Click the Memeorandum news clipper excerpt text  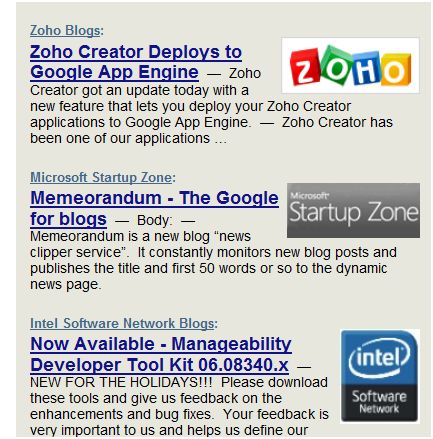coord(213,260)
